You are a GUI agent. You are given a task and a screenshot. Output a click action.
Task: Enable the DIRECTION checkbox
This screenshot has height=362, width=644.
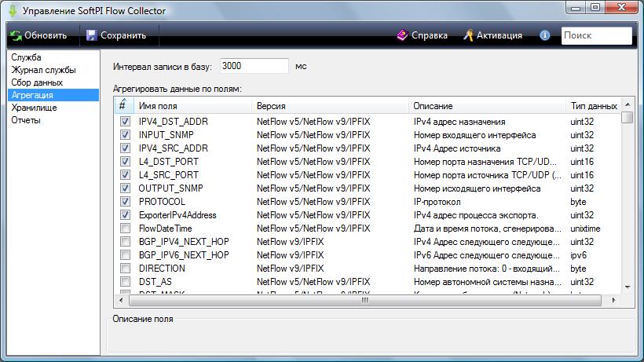click(x=126, y=269)
